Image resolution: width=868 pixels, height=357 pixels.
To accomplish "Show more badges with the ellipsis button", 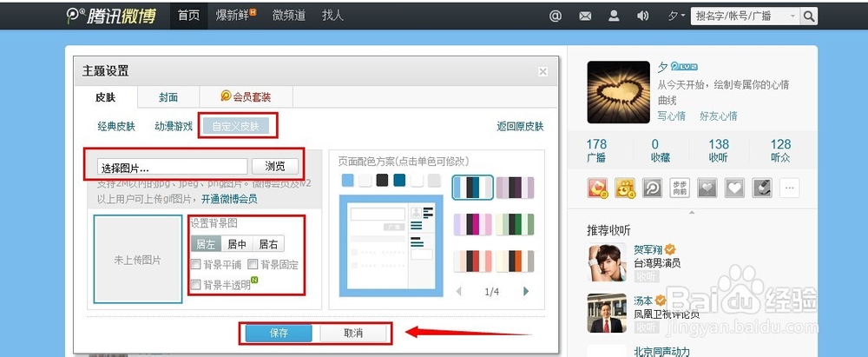I will click(x=789, y=188).
